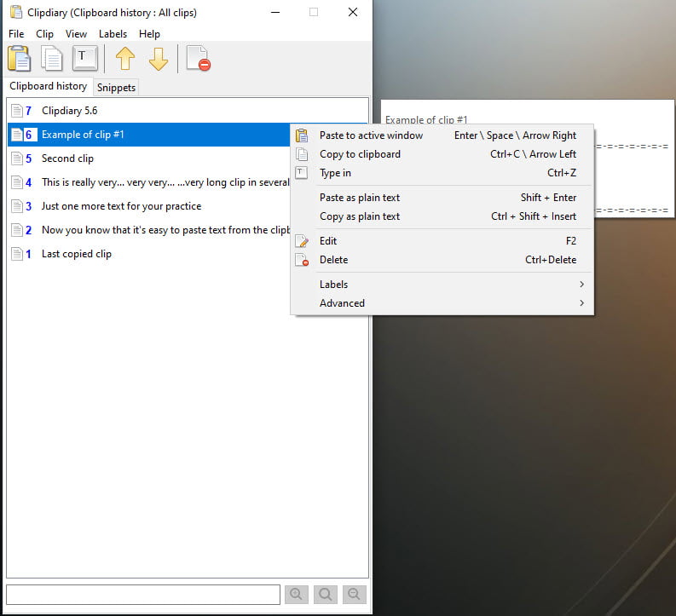Screen dimensions: 676x616
Task: Choose Type in from context menu
Action: [x=442, y=173]
